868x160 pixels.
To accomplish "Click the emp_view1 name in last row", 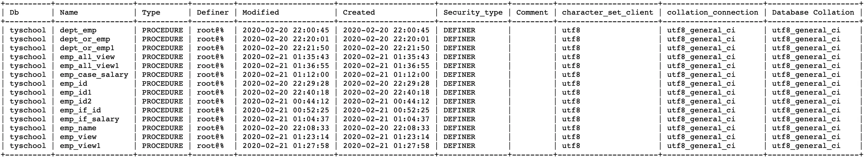I will [80, 146].
